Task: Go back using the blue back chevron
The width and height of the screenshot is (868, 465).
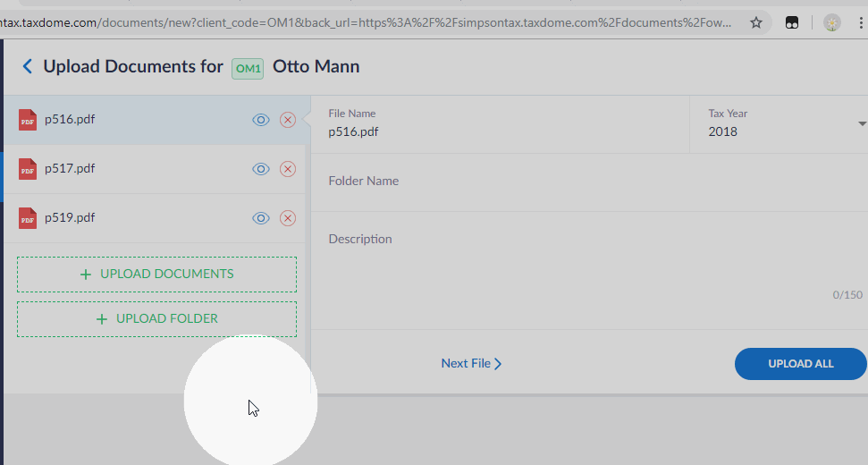Action: click(27, 66)
